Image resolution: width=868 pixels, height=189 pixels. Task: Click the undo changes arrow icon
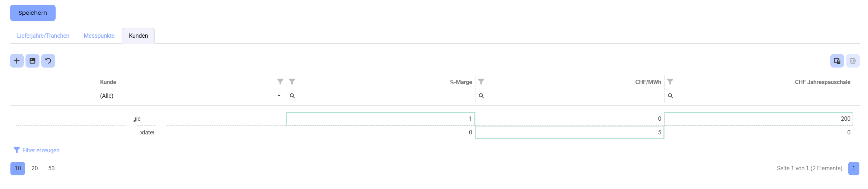[48, 61]
